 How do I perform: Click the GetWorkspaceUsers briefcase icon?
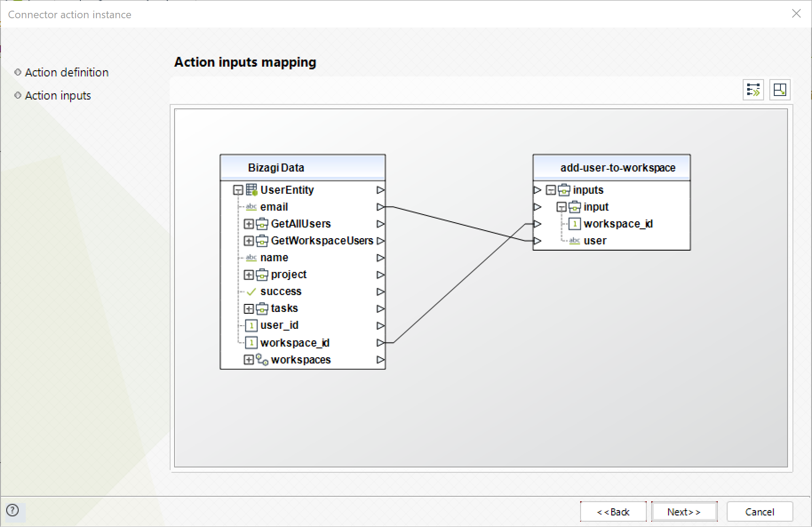pyautogui.click(x=262, y=241)
